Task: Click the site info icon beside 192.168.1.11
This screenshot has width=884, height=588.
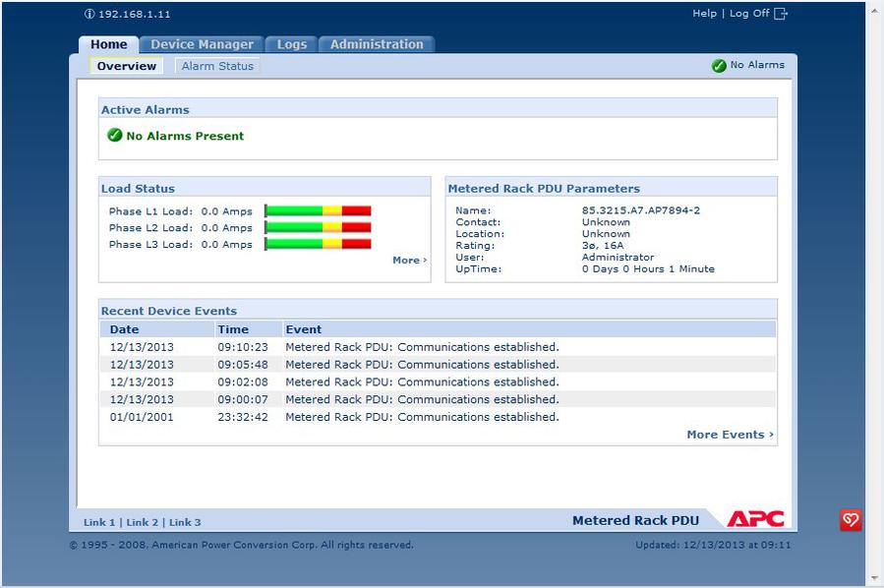Action: (89, 15)
